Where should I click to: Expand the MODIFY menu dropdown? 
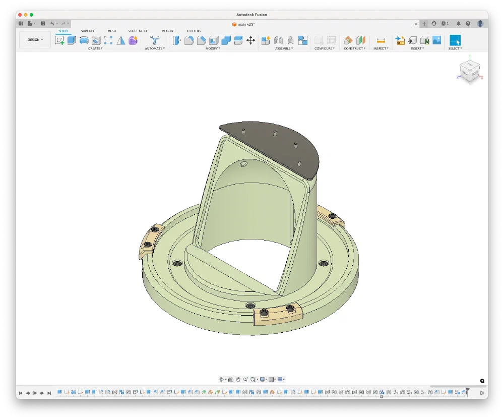[213, 48]
